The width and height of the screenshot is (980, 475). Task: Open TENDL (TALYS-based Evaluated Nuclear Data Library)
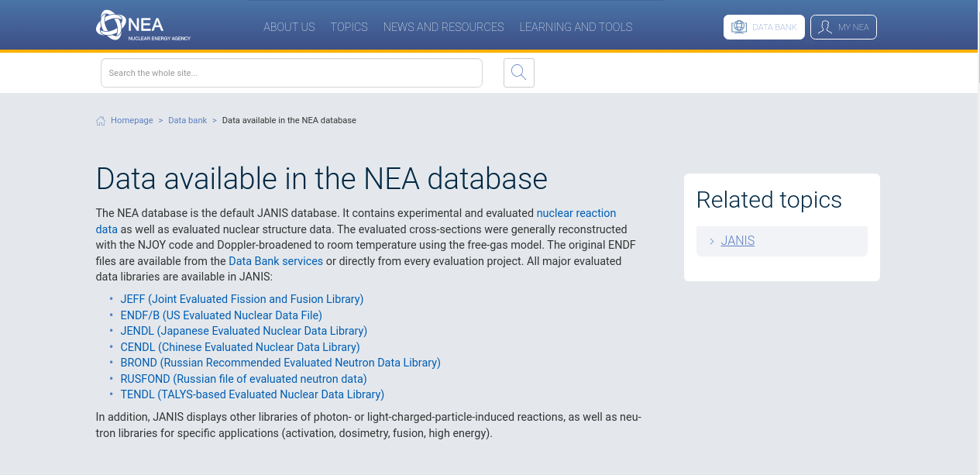pos(253,394)
